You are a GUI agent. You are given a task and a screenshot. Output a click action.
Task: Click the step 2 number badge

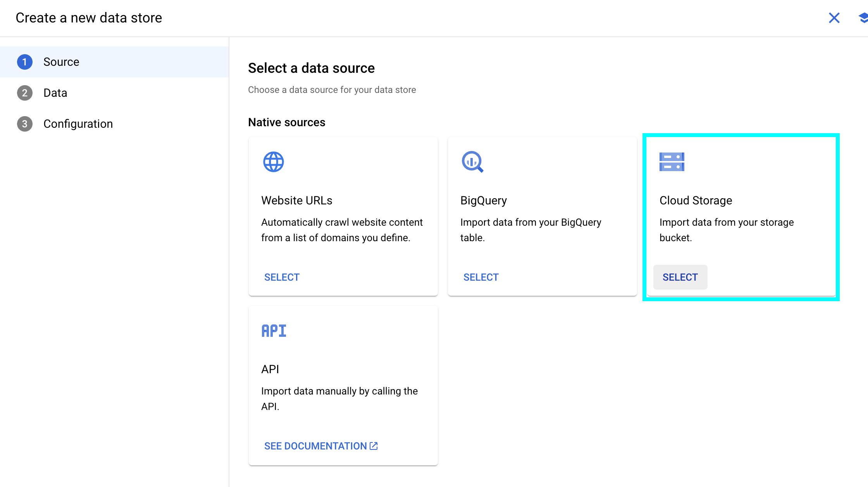[25, 93]
